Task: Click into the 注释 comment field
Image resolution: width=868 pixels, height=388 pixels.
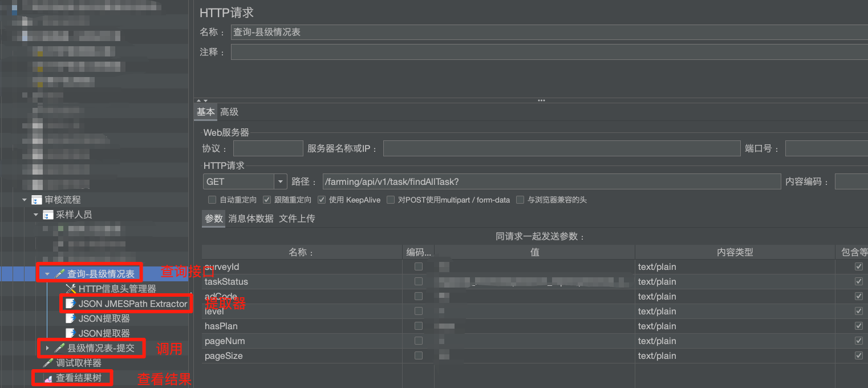Action: (x=549, y=52)
